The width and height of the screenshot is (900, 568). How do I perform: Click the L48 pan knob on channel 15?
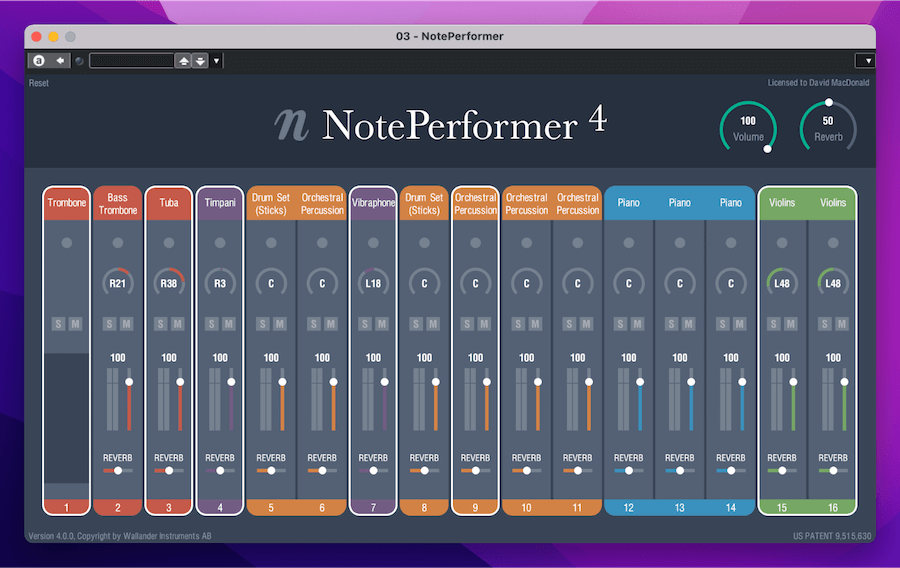coord(782,283)
